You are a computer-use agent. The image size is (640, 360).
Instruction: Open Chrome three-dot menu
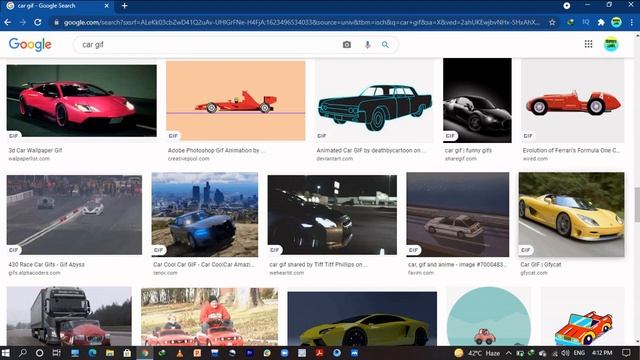pos(631,22)
